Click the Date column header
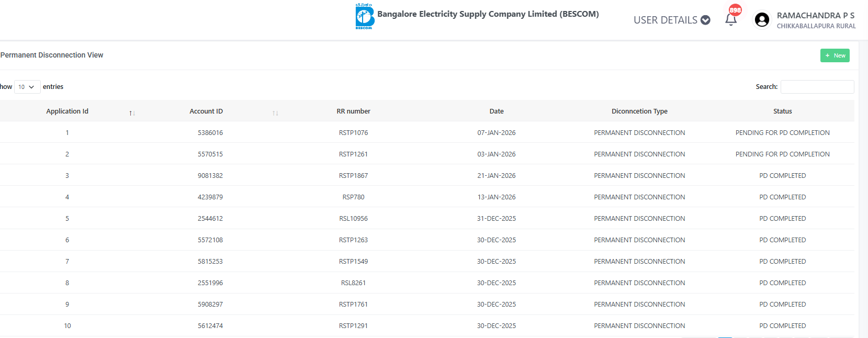 point(497,111)
